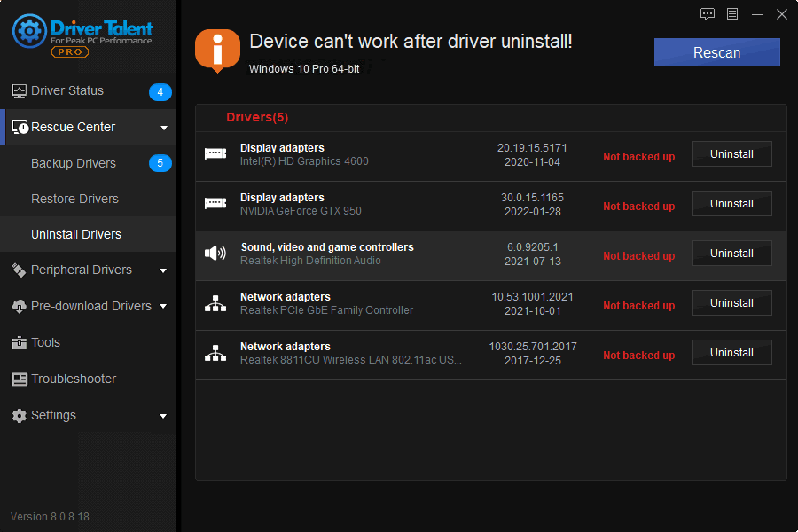Click the Pre-download Drivers cloud icon
The image size is (798, 532).
[x=19, y=307]
